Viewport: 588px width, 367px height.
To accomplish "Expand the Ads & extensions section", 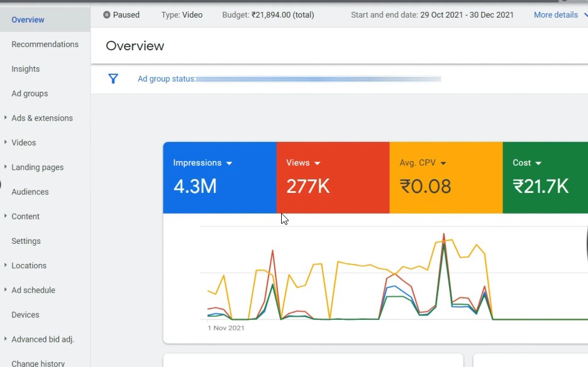I will coord(6,118).
